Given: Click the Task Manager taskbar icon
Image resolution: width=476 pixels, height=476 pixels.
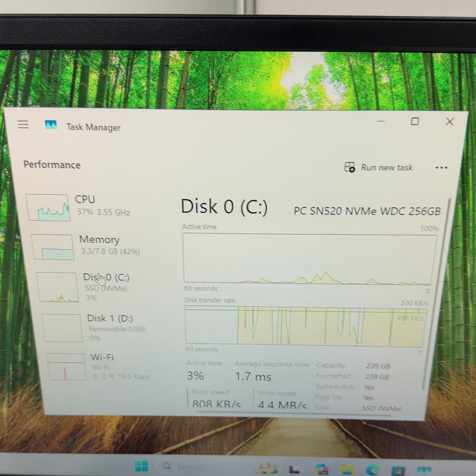Looking at the screenshot, I should (424, 471).
